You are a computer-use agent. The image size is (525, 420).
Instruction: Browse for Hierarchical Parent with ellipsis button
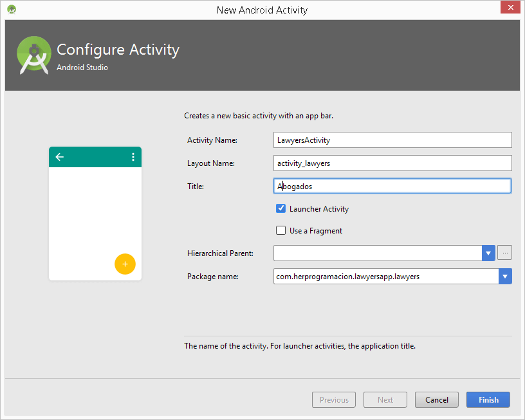[x=504, y=253]
